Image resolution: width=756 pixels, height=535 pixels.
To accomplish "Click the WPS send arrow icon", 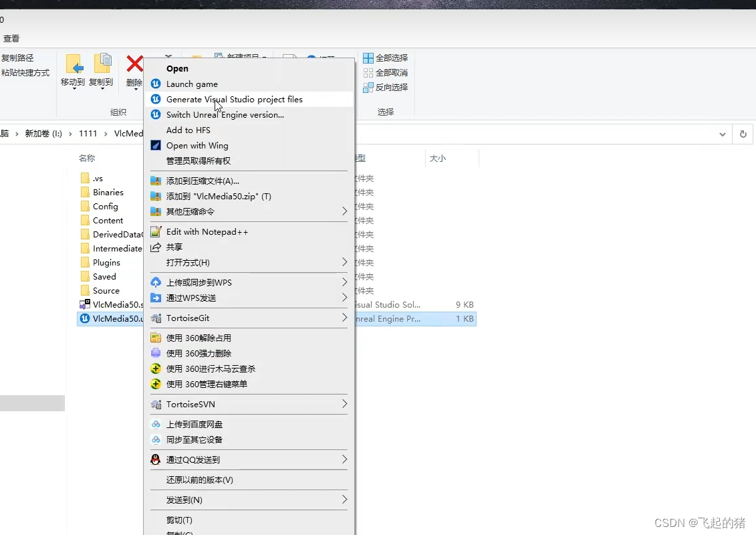I will [156, 298].
